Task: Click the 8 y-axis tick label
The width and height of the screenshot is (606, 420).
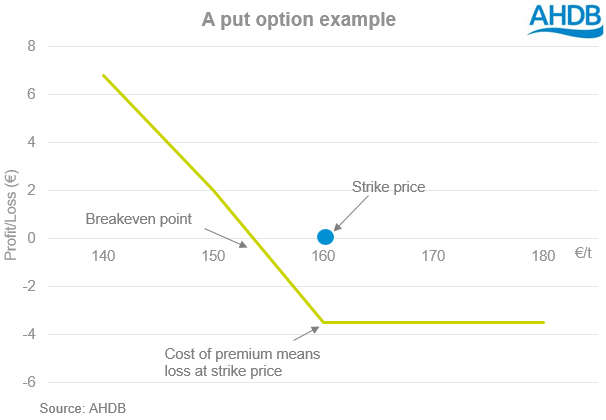Action: pos(31,46)
